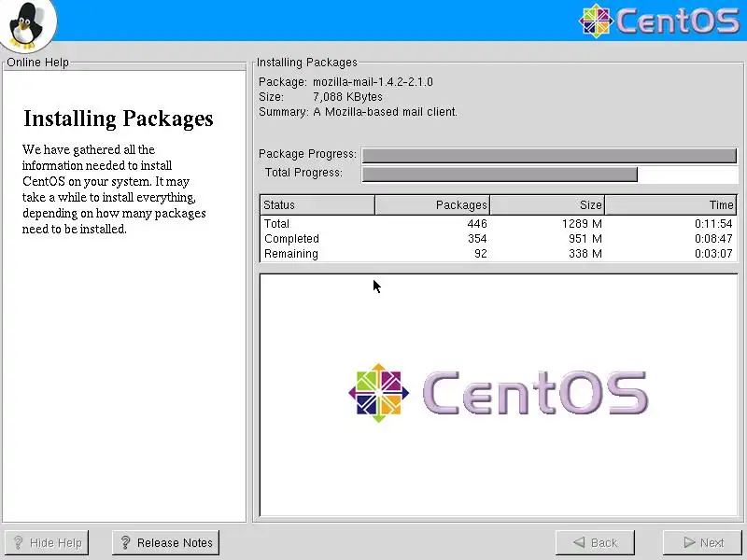Click the Packages column header
The width and height of the screenshot is (747, 560).
click(432, 204)
